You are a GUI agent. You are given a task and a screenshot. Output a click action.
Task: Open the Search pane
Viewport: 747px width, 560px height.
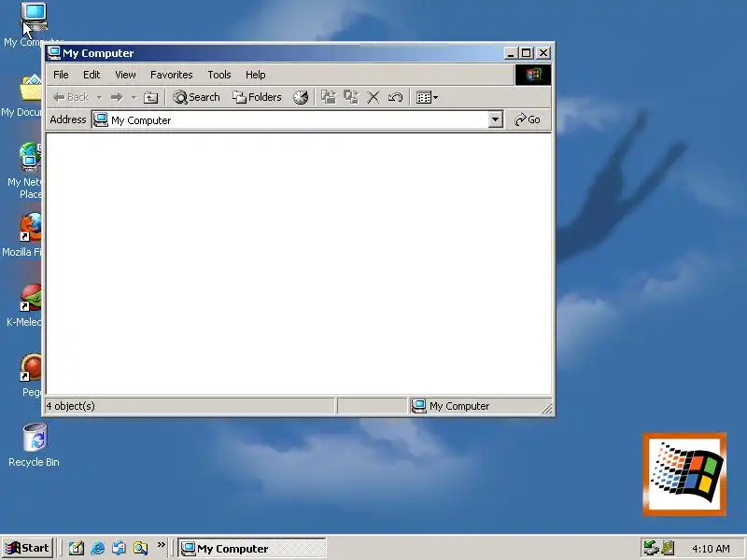tap(196, 98)
